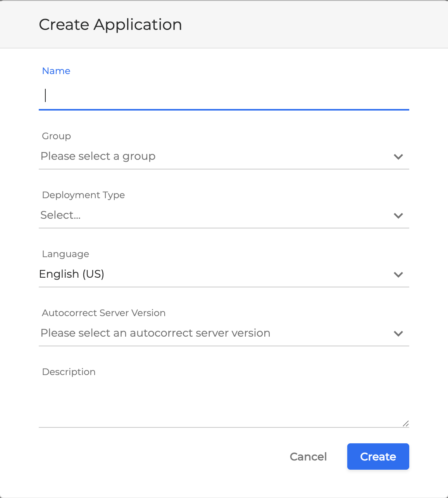Click the Description textarea resize handle
The image size is (448, 498).
405,424
